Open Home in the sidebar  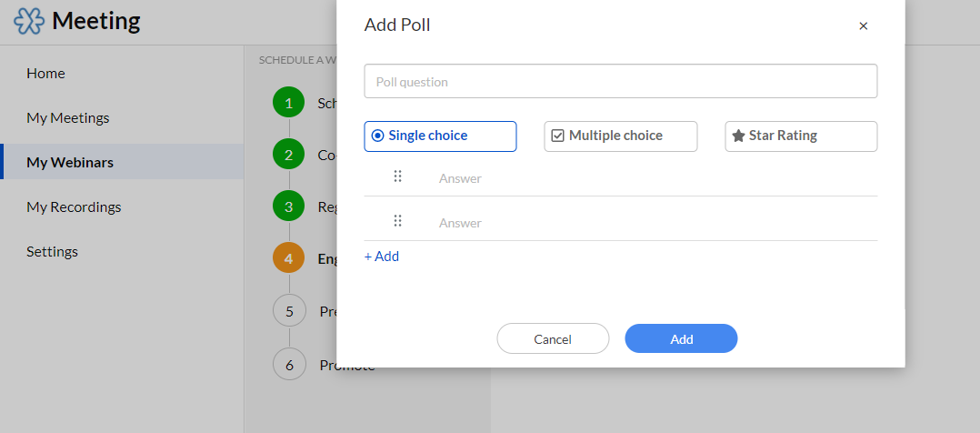pos(45,74)
